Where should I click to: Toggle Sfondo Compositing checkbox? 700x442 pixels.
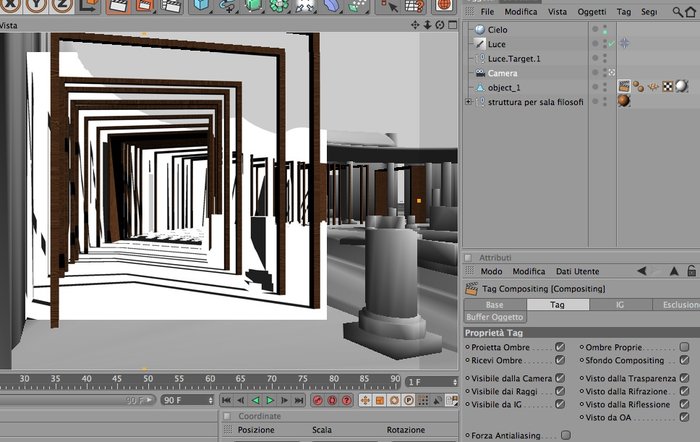tap(684, 360)
